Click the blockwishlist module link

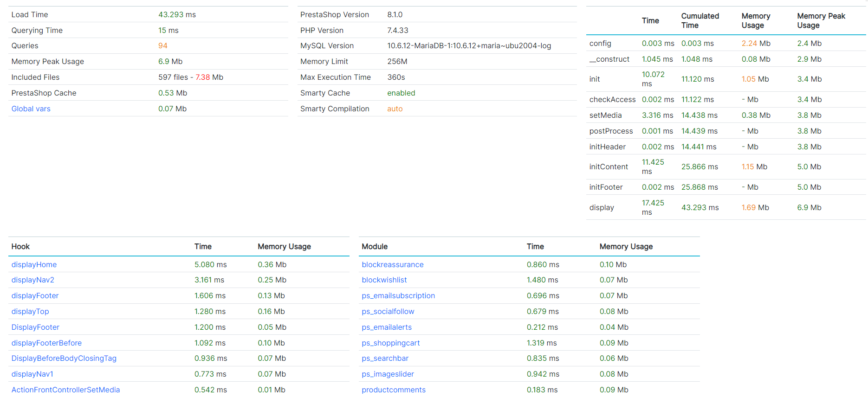(384, 280)
